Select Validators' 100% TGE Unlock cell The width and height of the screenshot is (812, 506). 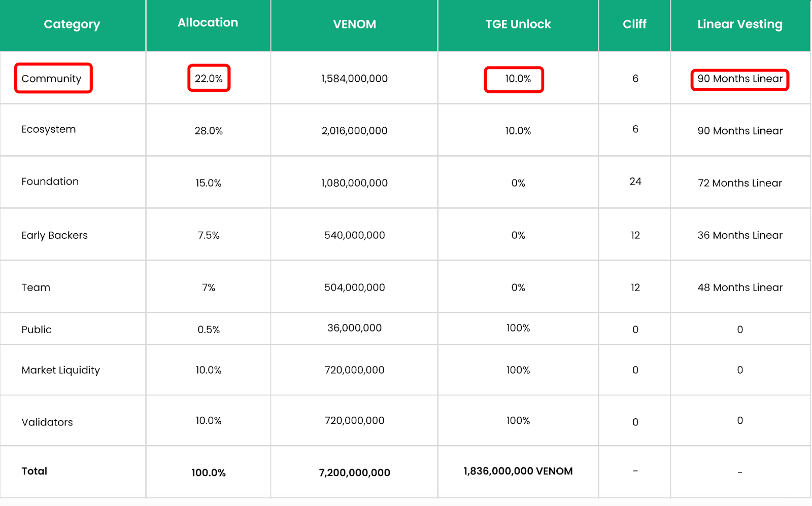pyautogui.click(x=518, y=421)
